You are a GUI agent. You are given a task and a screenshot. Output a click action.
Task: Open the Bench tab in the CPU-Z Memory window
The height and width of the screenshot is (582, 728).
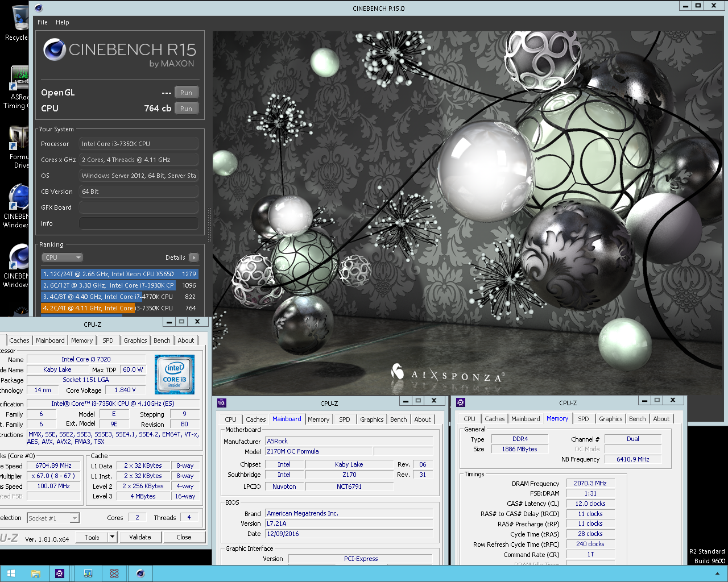[638, 419]
